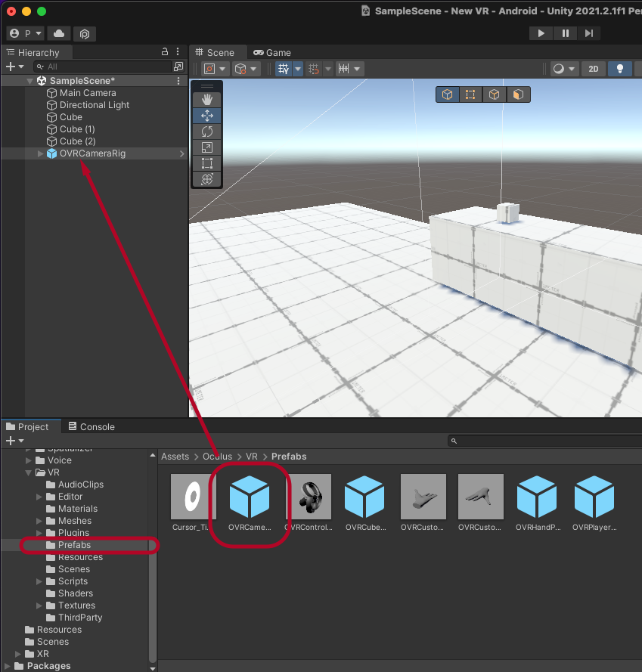Open Project add (+) dropdown
The image size is (642, 672).
coord(14,441)
